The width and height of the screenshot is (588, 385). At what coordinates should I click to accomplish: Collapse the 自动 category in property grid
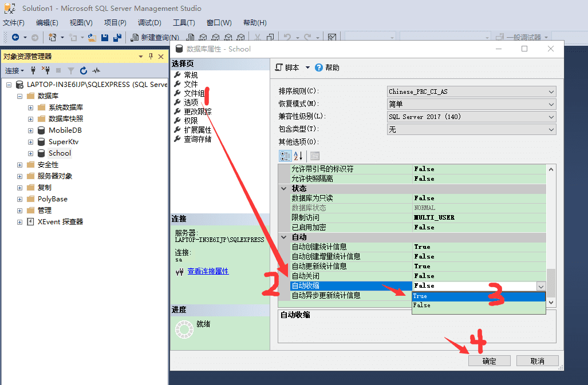pos(284,237)
